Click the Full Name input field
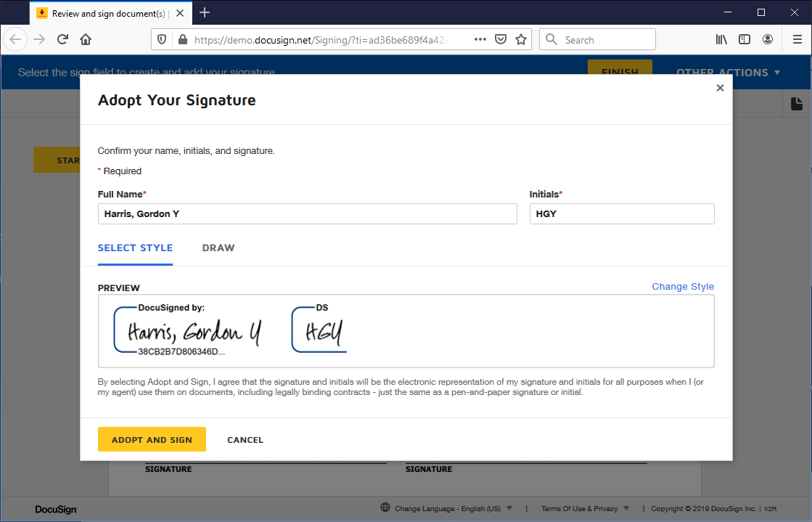 coord(307,214)
